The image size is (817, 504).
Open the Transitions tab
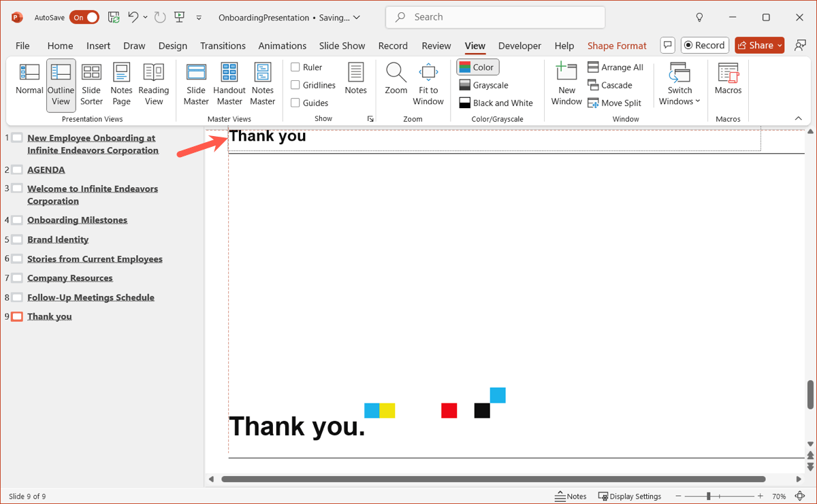click(x=223, y=46)
